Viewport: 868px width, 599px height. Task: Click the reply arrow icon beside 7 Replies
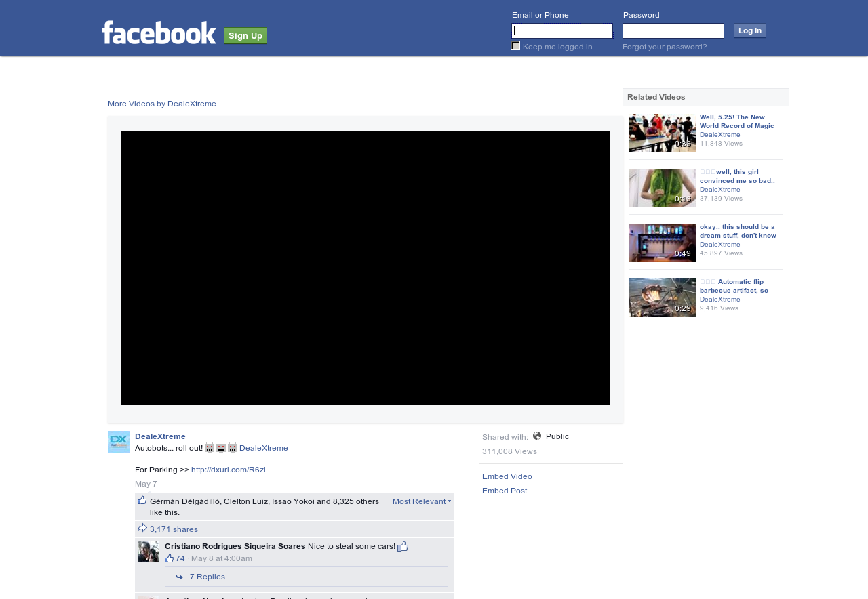pos(180,577)
